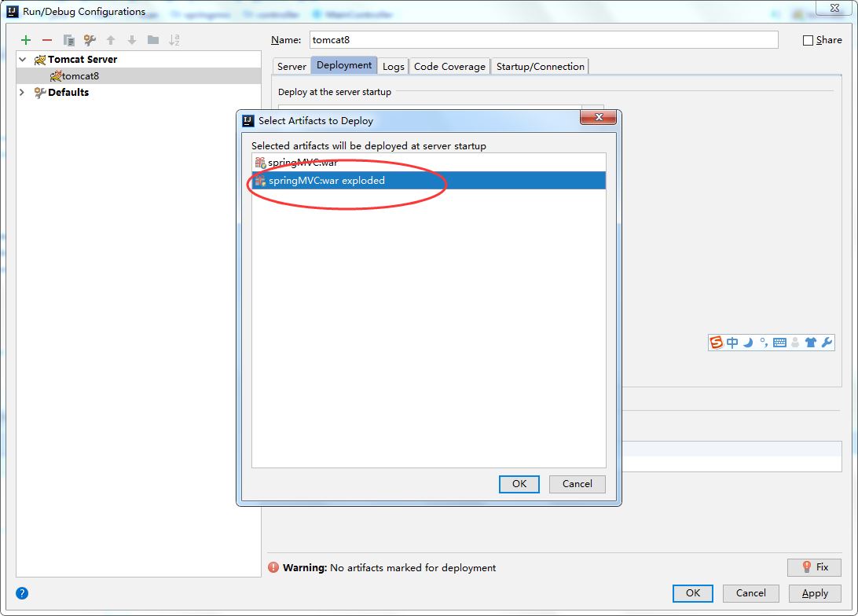This screenshot has height=616, width=858.
Task: Select springMVC:war artifact
Action: (x=429, y=163)
